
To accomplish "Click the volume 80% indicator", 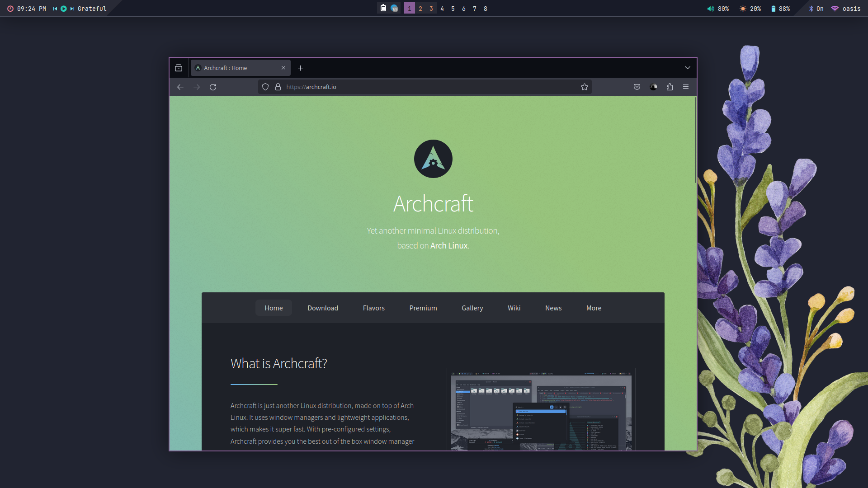I will (x=718, y=9).
